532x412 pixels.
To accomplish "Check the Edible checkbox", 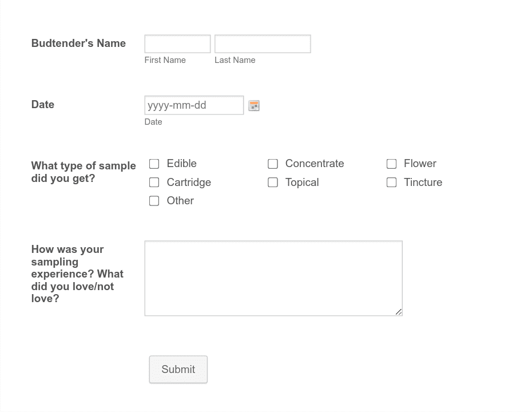I will pos(154,164).
